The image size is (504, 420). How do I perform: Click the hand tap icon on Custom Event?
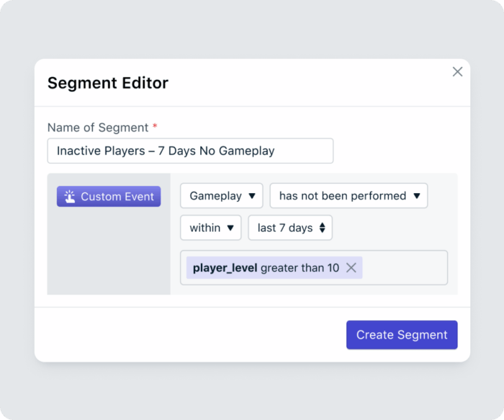tap(70, 197)
